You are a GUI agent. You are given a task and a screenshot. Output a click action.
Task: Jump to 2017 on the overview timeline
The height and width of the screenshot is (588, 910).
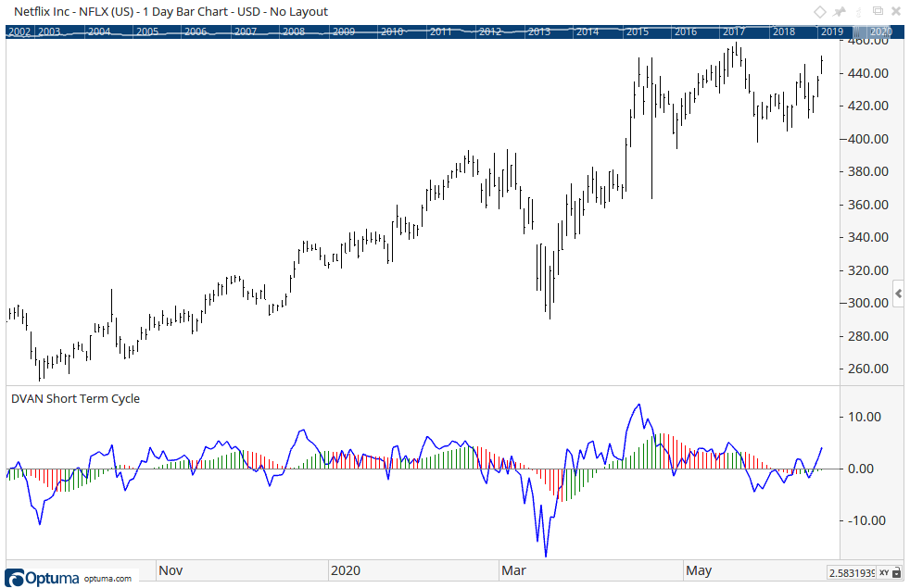[x=734, y=31]
